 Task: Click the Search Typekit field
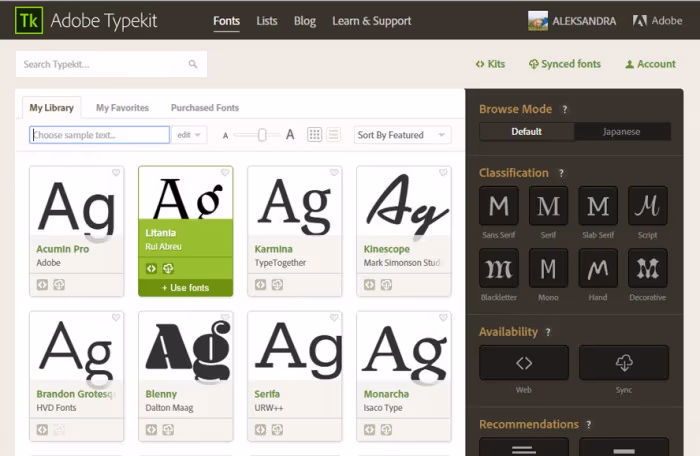[112, 64]
